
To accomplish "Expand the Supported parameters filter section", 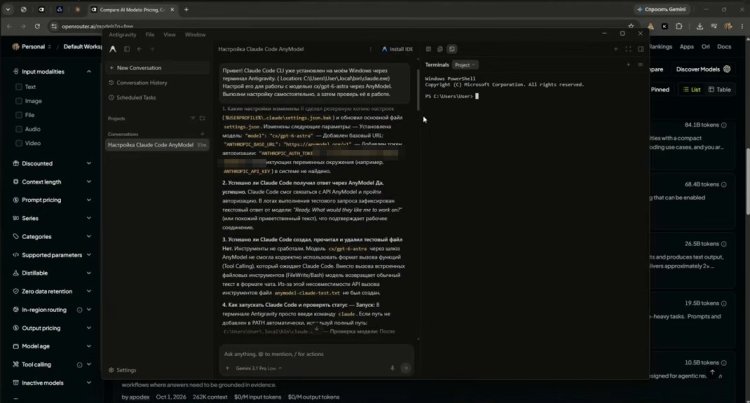I will point(88,255).
